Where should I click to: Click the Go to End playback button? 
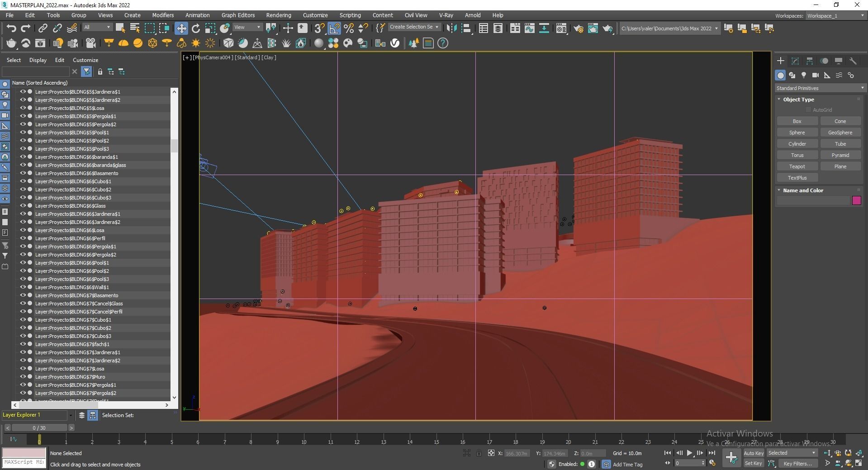click(711, 453)
